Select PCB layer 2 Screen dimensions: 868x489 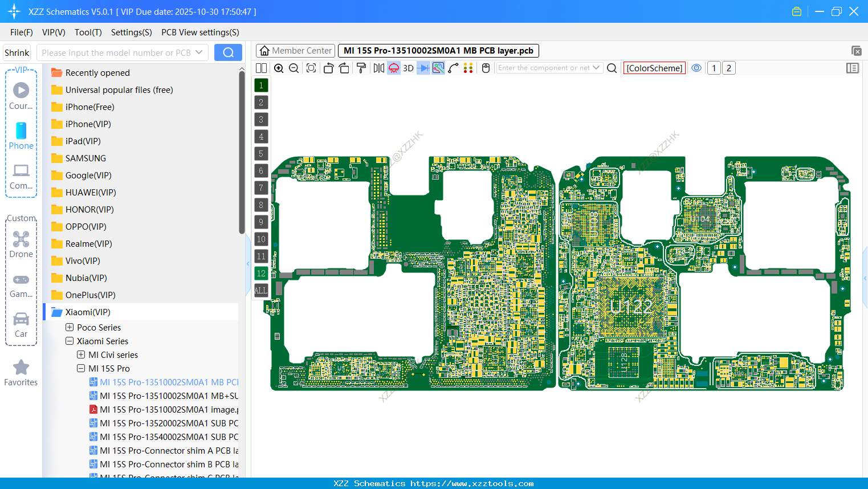[261, 103]
